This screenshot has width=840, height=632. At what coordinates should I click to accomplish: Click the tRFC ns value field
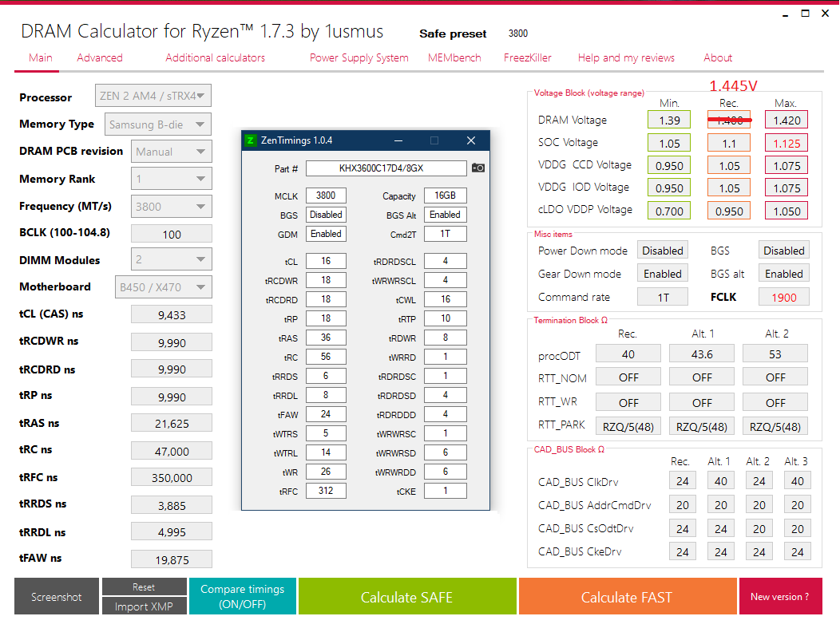(x=172, y=477)
